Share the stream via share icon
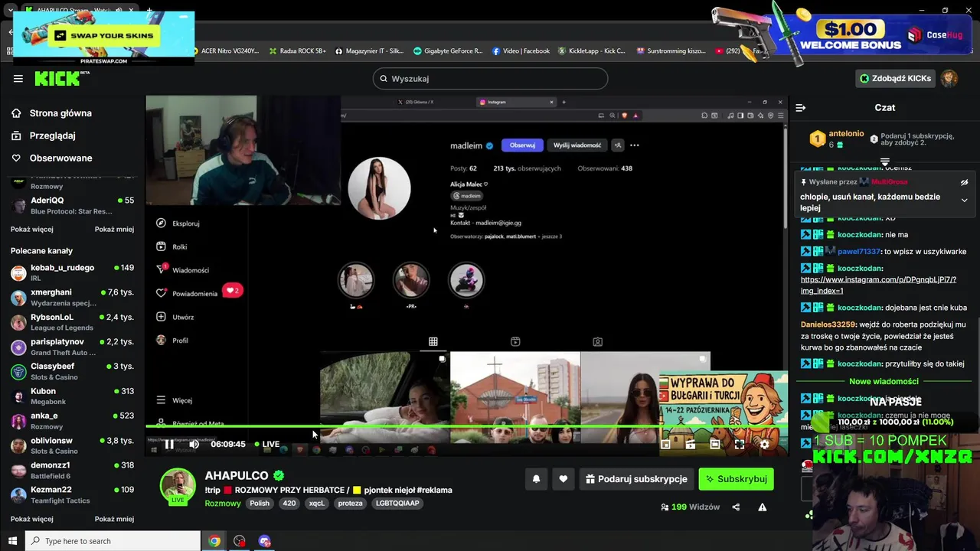This screenshot has width=980, height=551. (736, 507)
